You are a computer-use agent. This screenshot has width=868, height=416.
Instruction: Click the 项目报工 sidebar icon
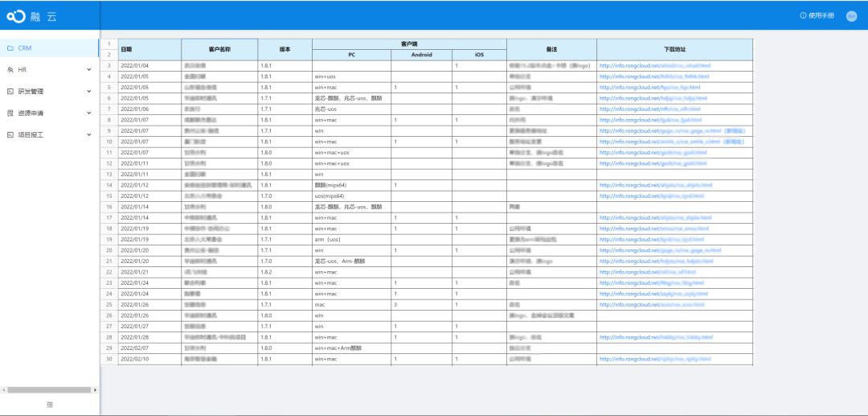click(10, 135)
